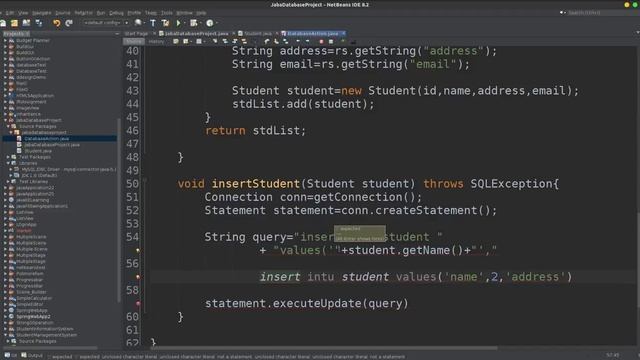
Task: Open the Debug menu
Action: coord(116,13)
